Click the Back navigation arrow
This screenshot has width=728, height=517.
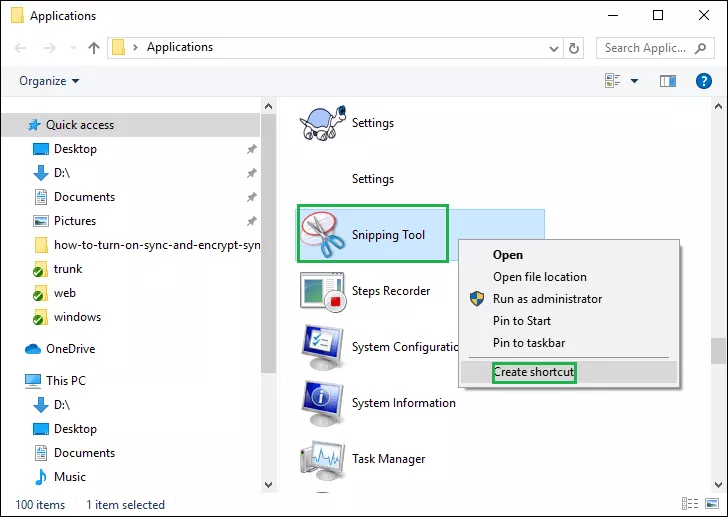pos(20,48)
